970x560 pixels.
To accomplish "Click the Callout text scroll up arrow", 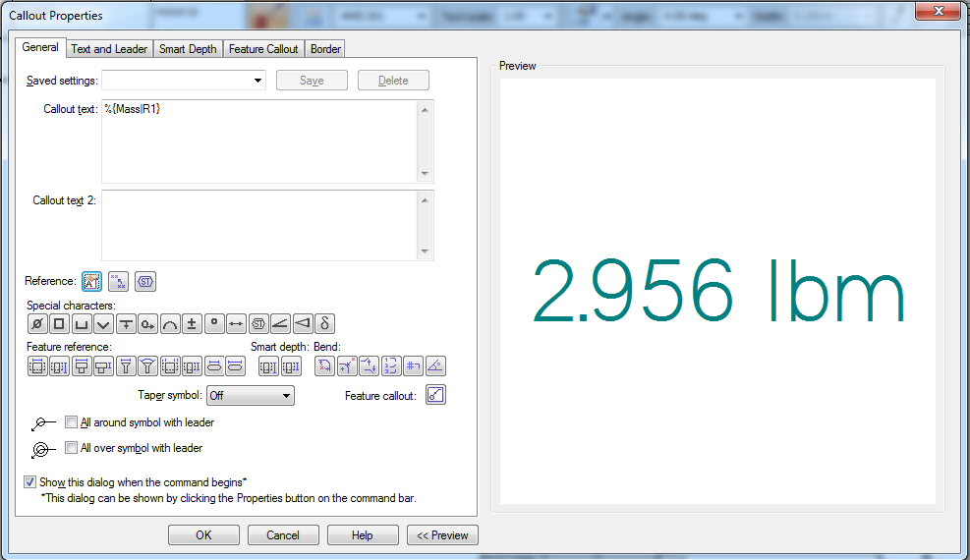I will pyautogui.click(x=425, y=110).
